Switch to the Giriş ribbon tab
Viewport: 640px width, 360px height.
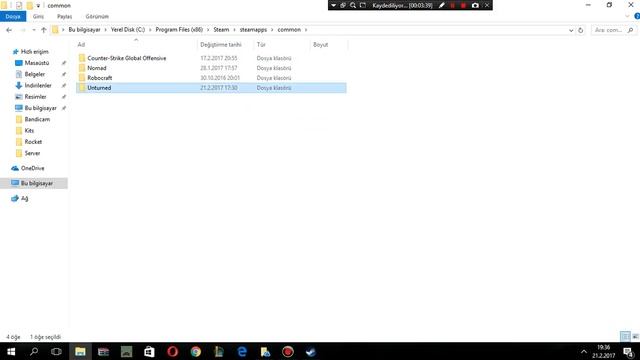(x=38, y=16)
